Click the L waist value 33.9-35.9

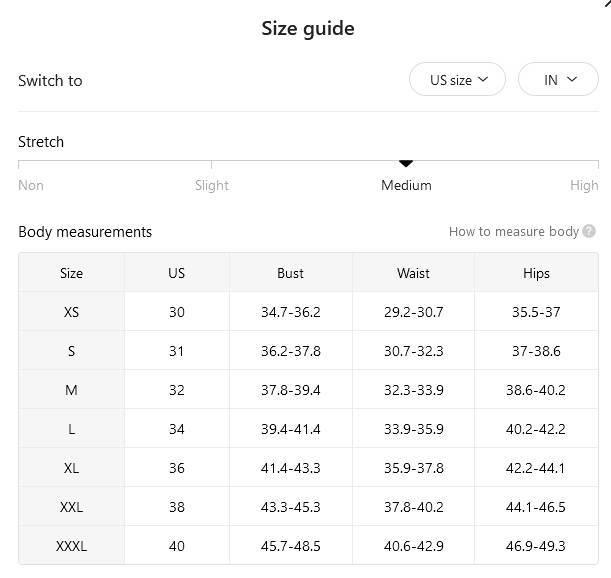[414, 429]
